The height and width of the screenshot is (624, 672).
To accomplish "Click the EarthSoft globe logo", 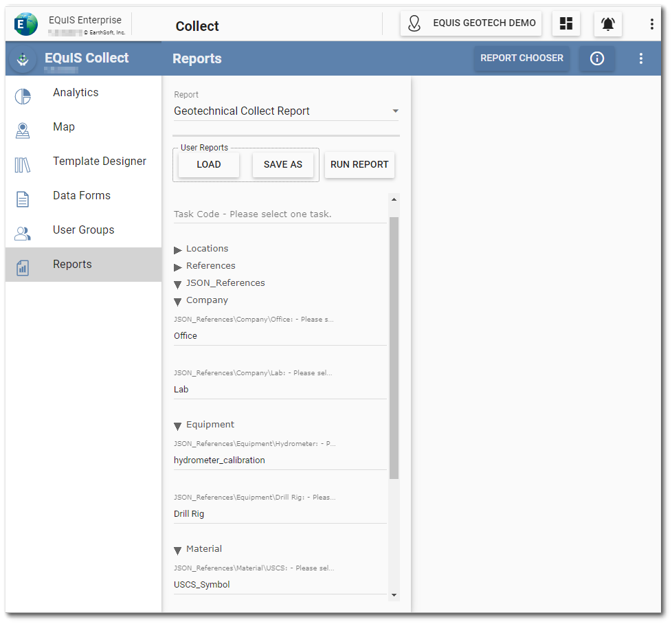I will (x=25, y=23).
